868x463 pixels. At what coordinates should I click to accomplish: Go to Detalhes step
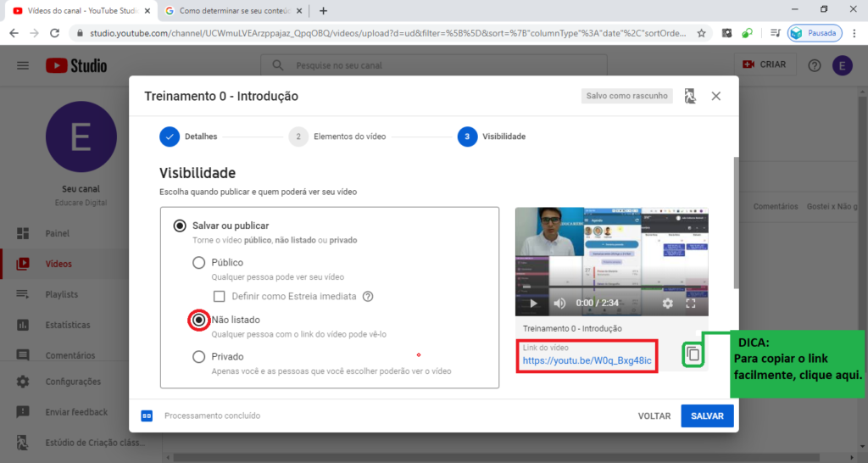tap(170, 137)
